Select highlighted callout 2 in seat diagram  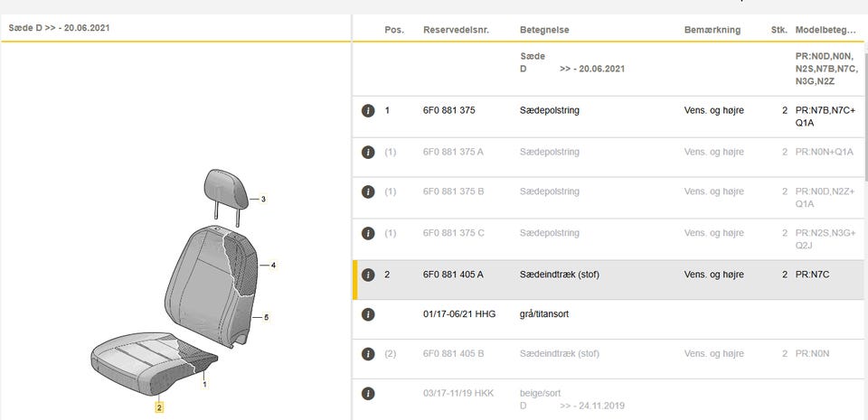pos(159,407)
